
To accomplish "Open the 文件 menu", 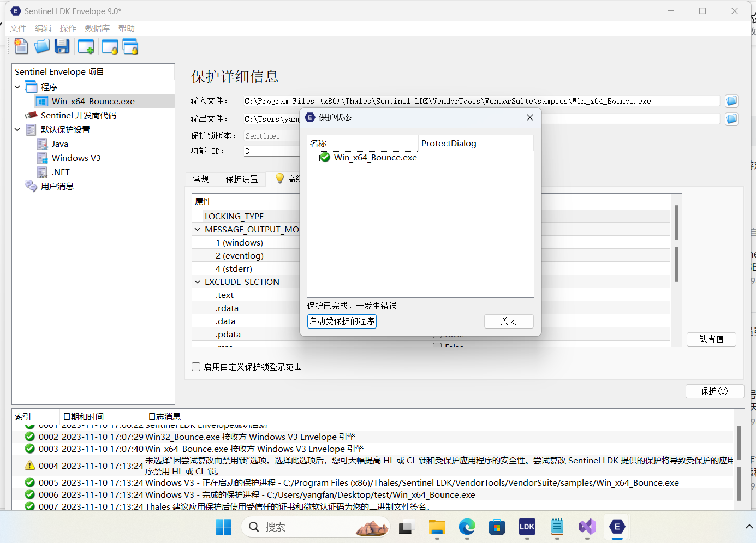I will click(18, 28).
